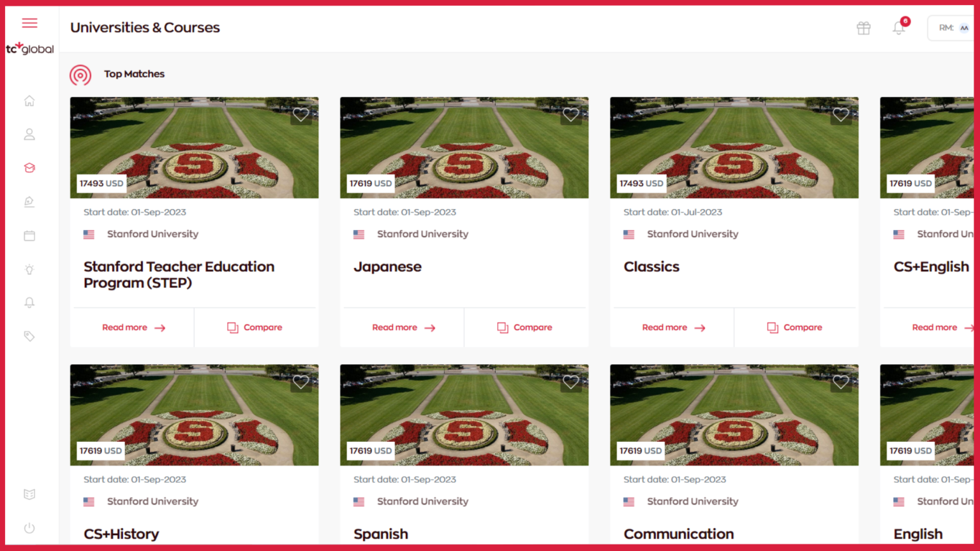Favorite the CS+History course card
The width and height of the screenshot is (980, 551).
[301, 382]
